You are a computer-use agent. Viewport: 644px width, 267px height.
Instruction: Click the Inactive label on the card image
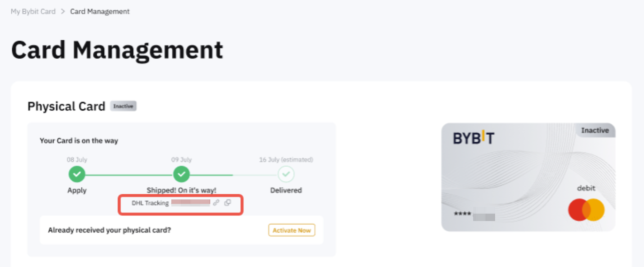tap(595, 130)
